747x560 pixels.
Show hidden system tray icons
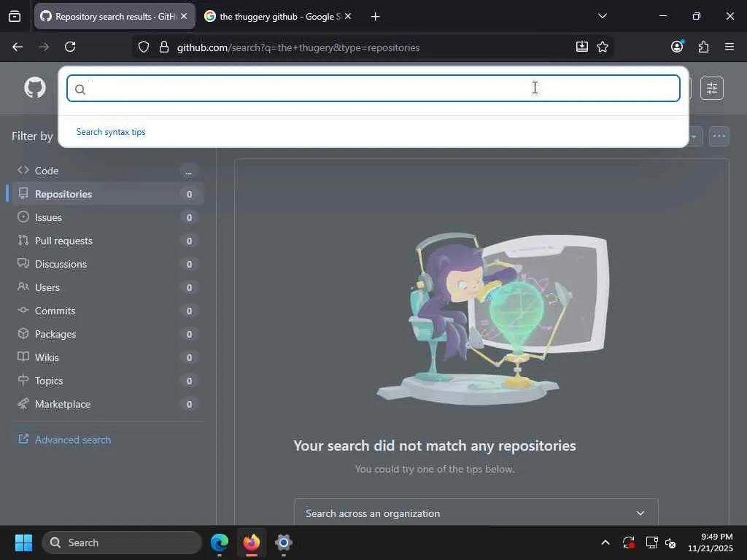pos(605,542)
